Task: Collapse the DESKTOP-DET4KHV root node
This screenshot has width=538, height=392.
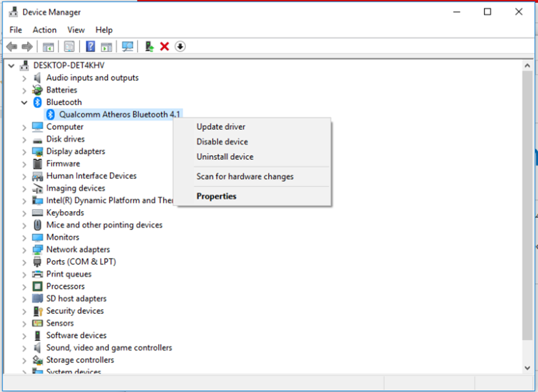Action: pos(11,65)
